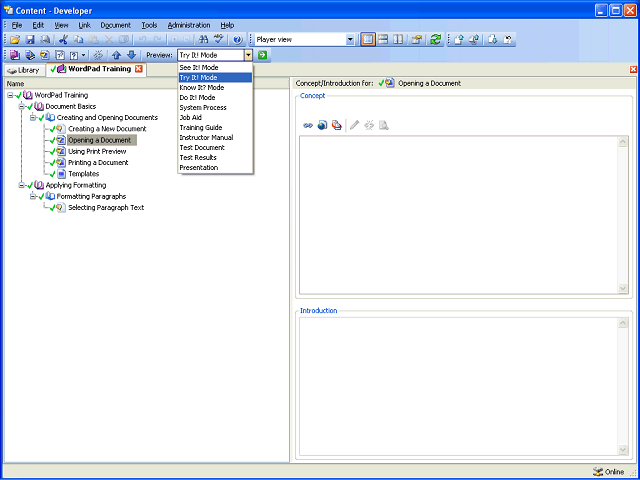640x480 pixels.
Task: Click the print preview icon beside Save
Action: point(45,40)
